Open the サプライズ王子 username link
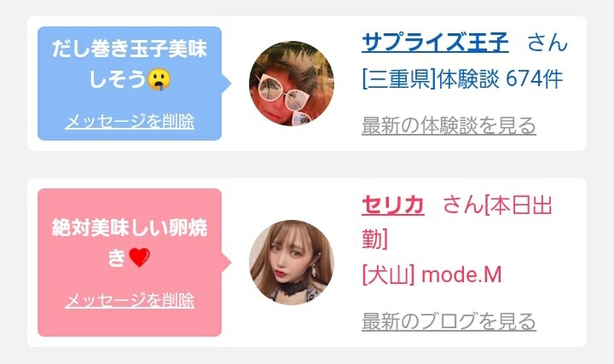614x364 pixels. click(x=435, y=42)
